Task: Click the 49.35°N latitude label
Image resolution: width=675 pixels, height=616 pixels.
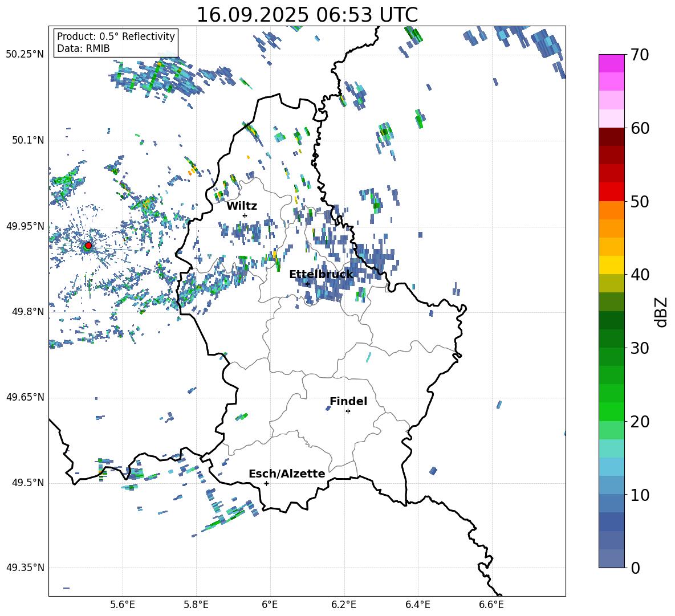Action: click(x=25, y=568)
